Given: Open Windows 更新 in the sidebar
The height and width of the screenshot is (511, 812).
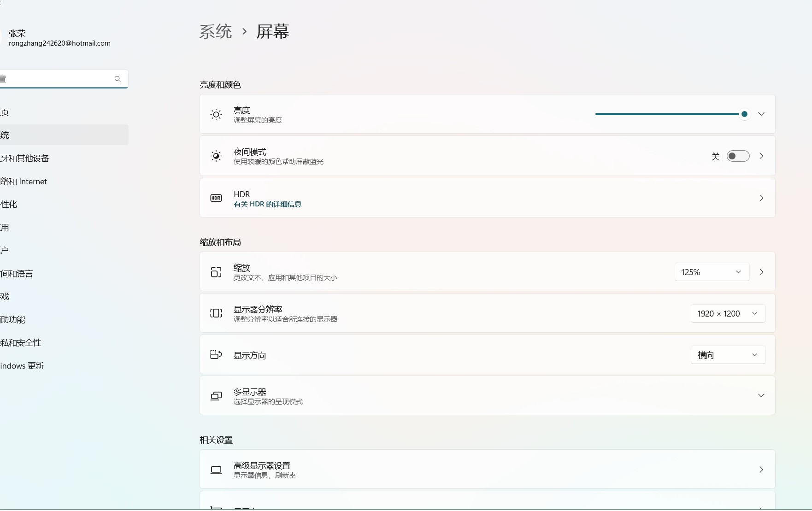Looking at the screenshot, I should (x=22, y=366).
